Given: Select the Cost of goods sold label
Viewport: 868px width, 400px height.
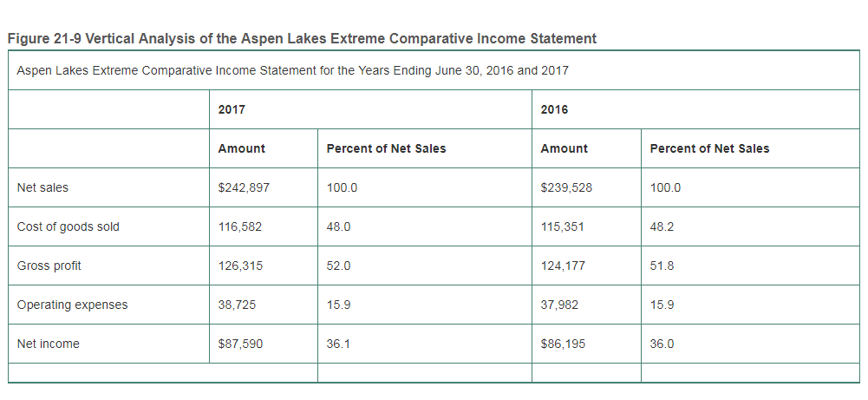Looking at the screenshot, I should tap(69, 226).
